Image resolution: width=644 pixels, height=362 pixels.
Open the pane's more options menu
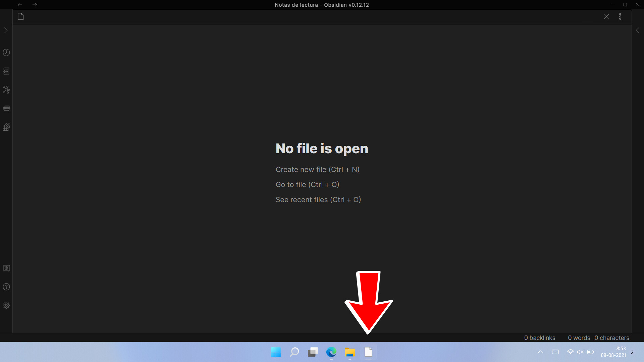620,17
